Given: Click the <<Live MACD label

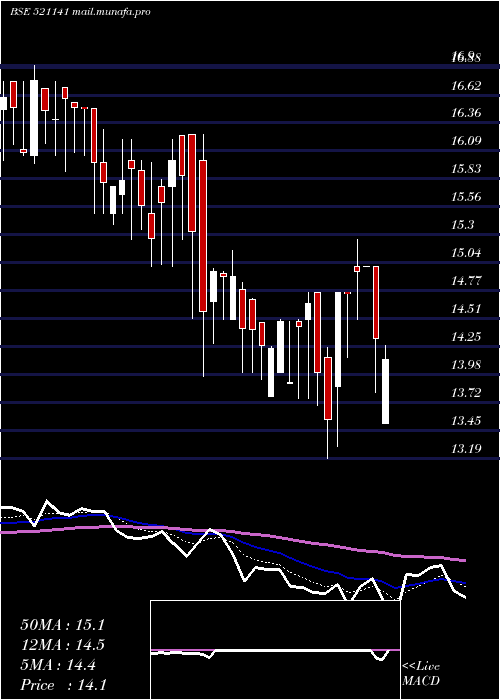Looking at the screenshot, I should (x=421, y=674).
